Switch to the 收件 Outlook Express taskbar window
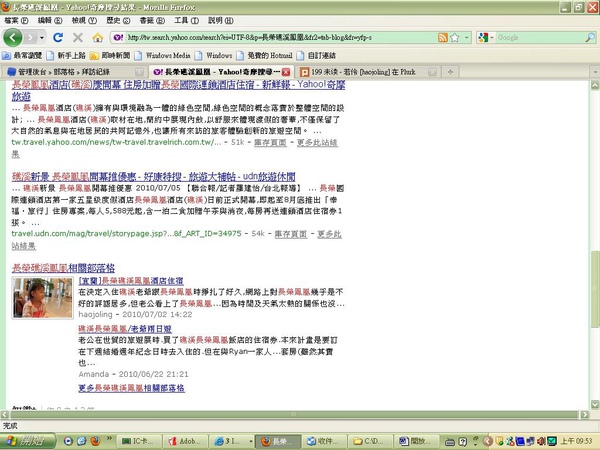This screenshot has width=600, height=450. pyautogui.click(x=325, y=441)
